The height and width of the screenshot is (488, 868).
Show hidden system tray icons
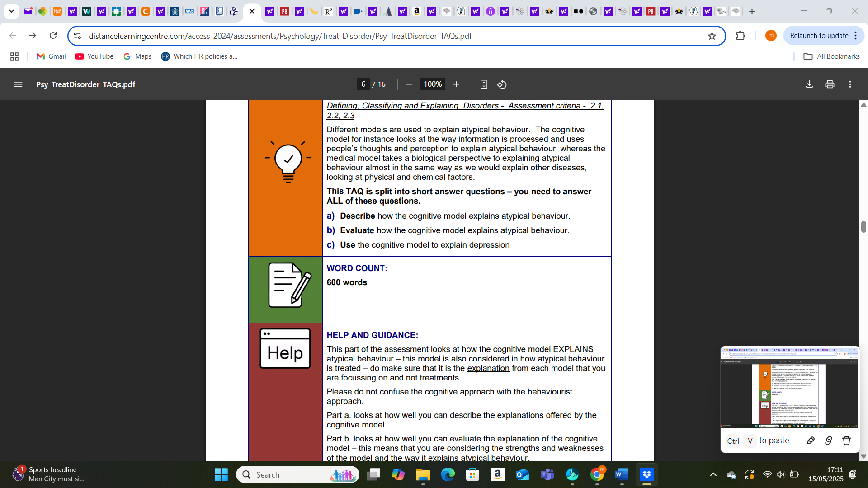[x=713, y=474]
